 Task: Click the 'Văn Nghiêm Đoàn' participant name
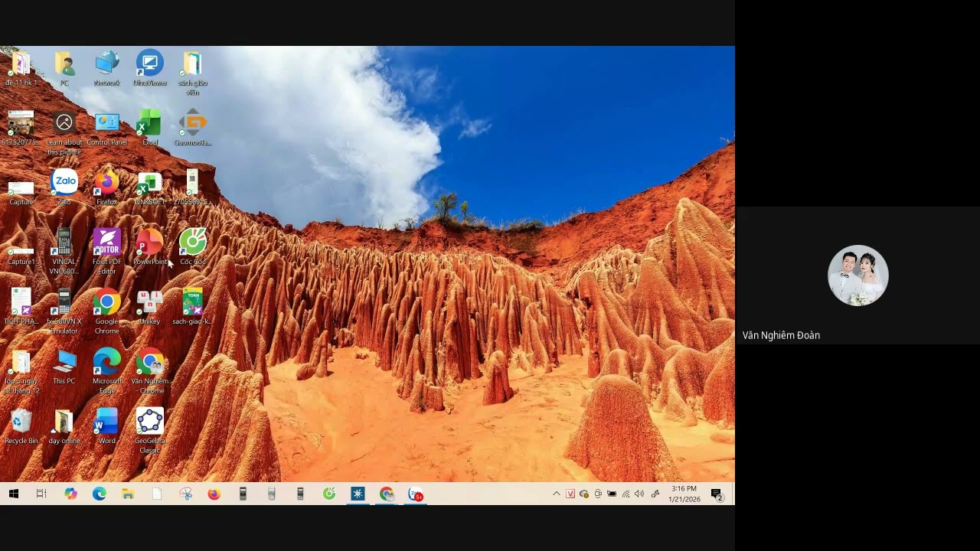(x=781, y=335)
